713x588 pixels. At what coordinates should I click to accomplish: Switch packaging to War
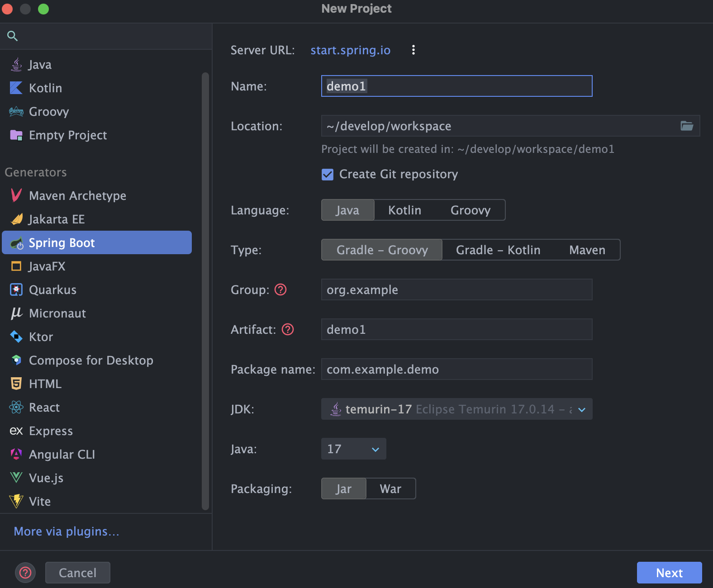point(390,488)
